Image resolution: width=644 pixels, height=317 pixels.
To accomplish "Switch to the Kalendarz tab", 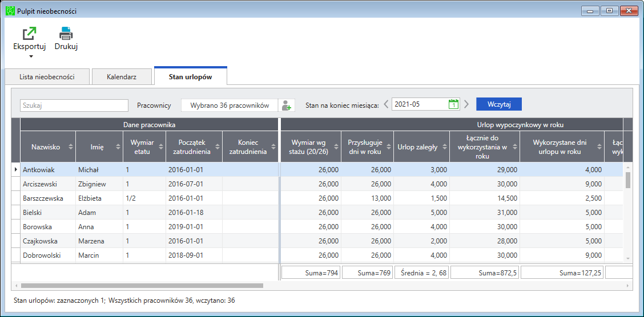I will pyautogui.click(x=122, y=77).
